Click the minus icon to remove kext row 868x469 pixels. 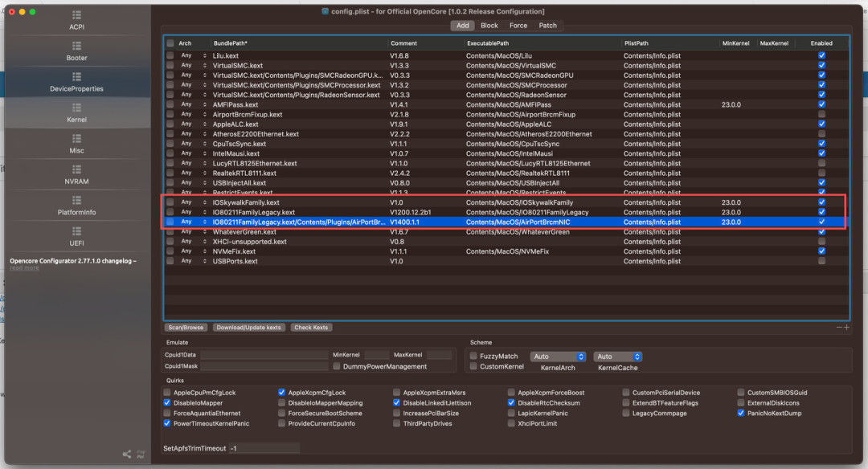(x=838, y=328)
